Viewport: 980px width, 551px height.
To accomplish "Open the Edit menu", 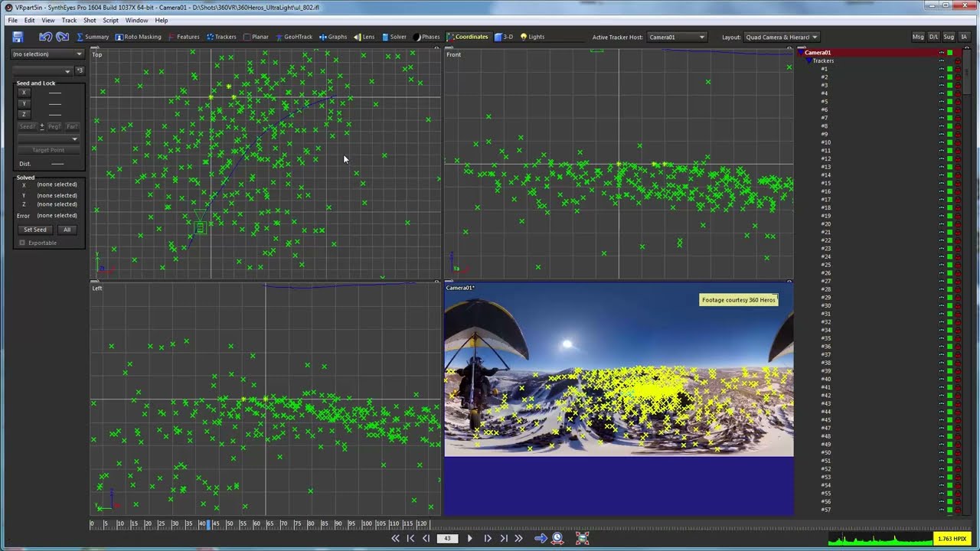I will coord(29,20).
